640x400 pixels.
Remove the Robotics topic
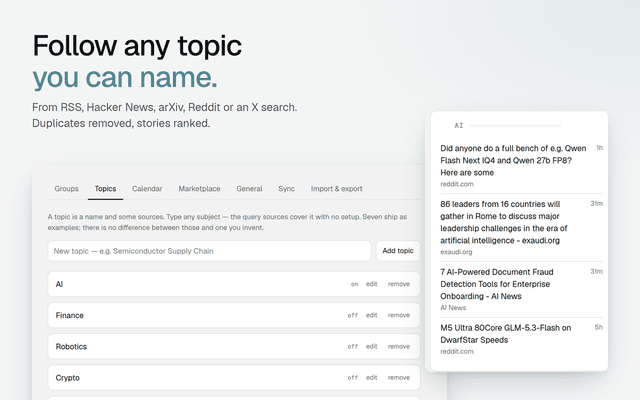click(x=399, y=347)
